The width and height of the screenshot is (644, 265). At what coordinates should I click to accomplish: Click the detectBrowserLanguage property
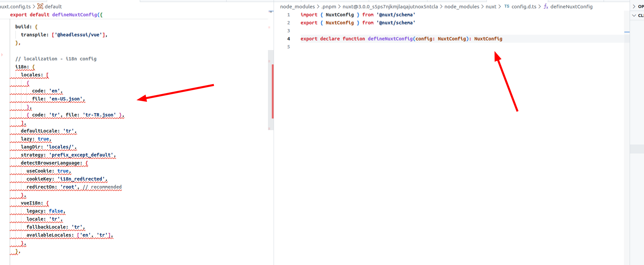(52, 163)
